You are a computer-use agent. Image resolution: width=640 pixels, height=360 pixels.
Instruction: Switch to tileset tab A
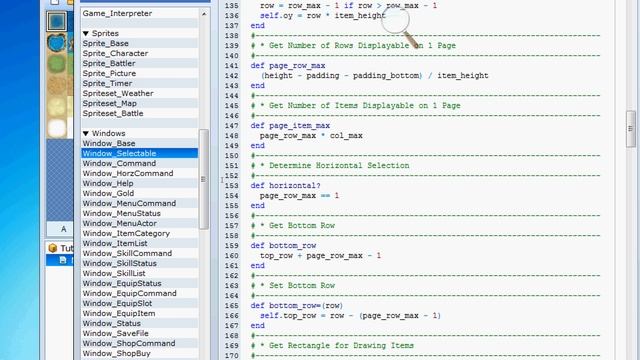pos(63,229)
